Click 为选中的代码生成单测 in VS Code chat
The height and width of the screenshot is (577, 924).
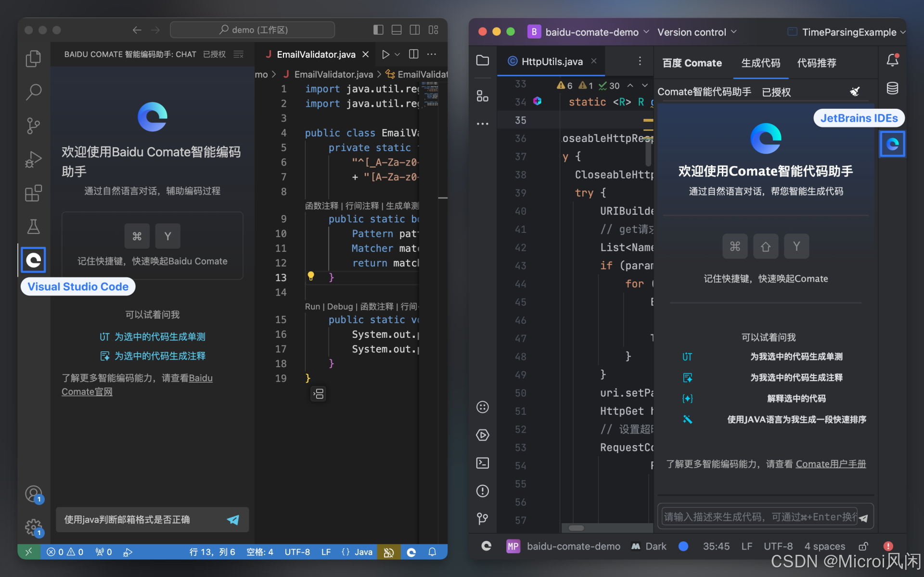click(x=159, y=337)
